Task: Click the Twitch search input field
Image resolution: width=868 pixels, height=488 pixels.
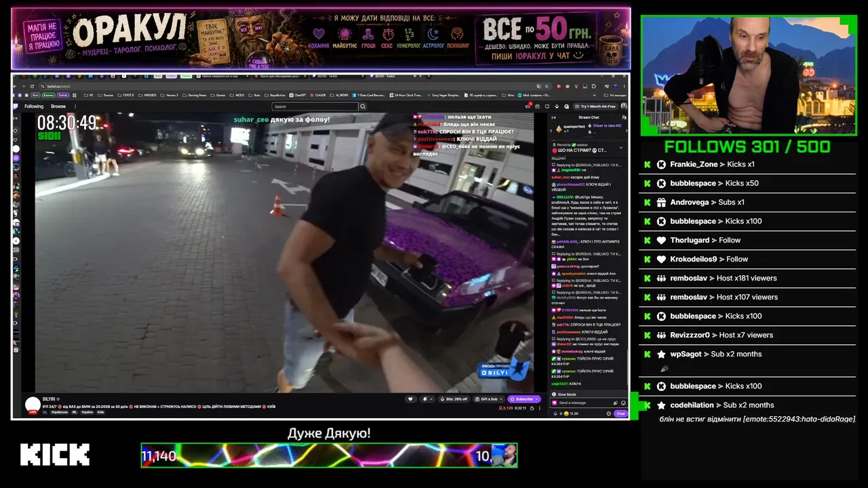Action: 315,106
